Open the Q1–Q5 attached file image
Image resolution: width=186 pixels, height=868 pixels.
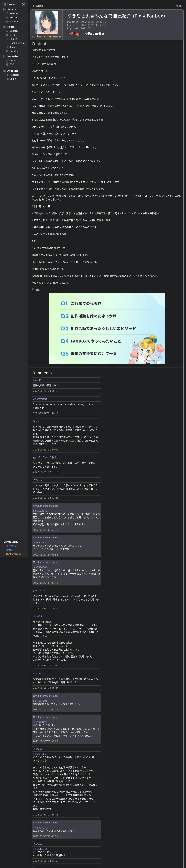[107, 329]
